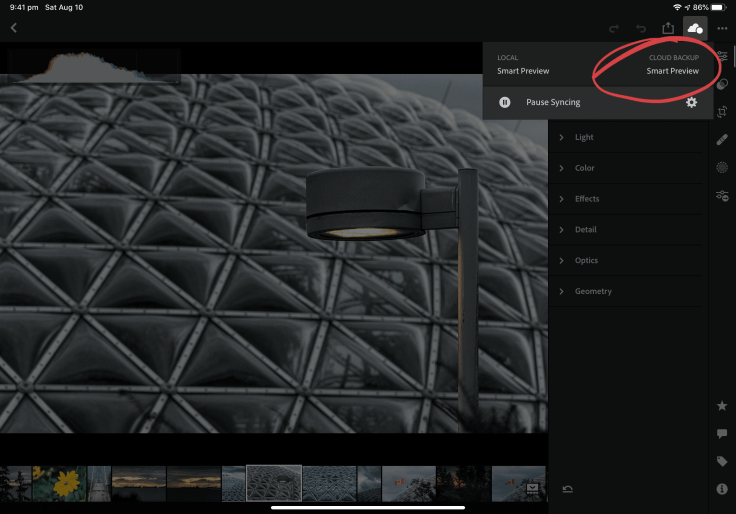The width and height of the screenshot is (736, 514).
Task: Click the undo arrow icon
Action: 641,29
